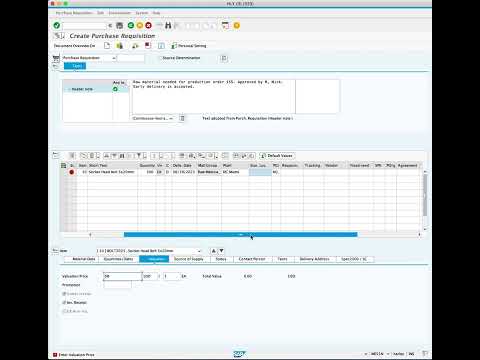The width and height of the screenshot is (480, 360).
Task: Click the red Messages flag icon
Action: 148,46
